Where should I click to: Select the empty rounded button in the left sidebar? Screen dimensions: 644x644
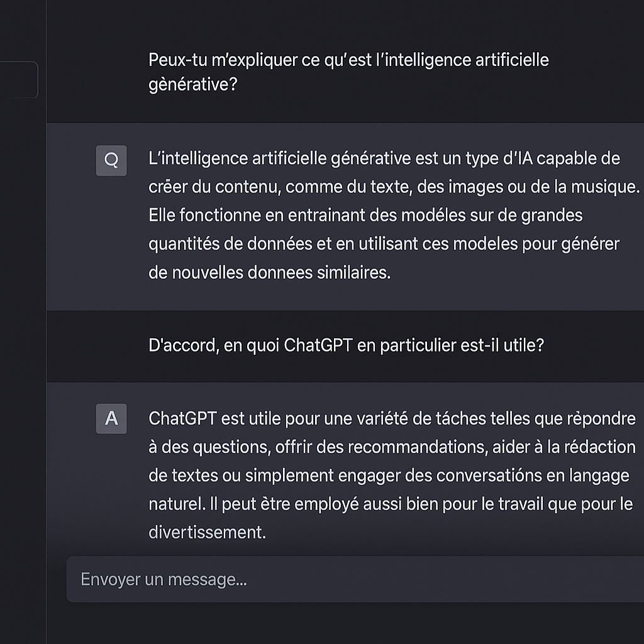(19, 79)
